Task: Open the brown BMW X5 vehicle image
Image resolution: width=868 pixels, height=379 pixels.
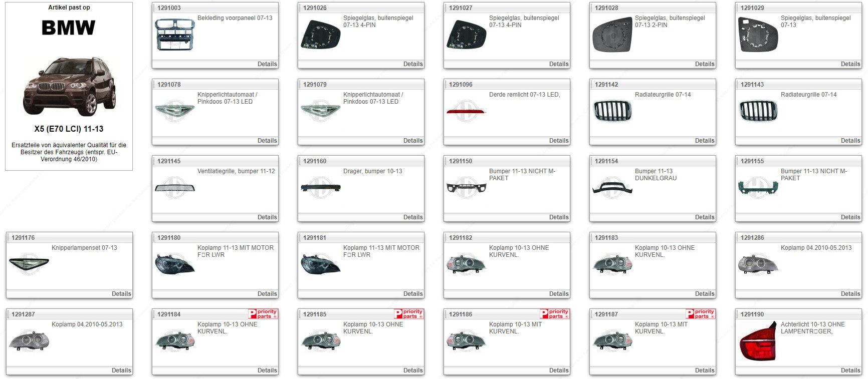Action: (69, 86)
